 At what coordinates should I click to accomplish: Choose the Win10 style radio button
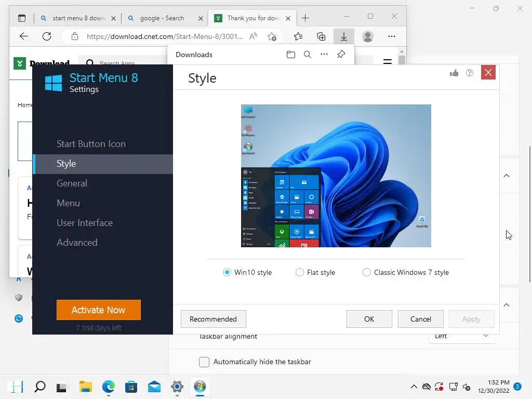[227, 272]
